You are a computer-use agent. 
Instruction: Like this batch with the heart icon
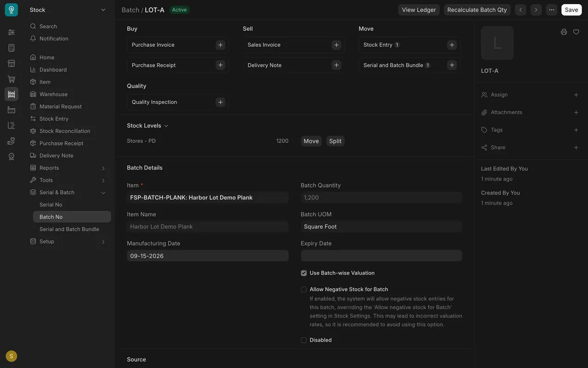point(576,32)
